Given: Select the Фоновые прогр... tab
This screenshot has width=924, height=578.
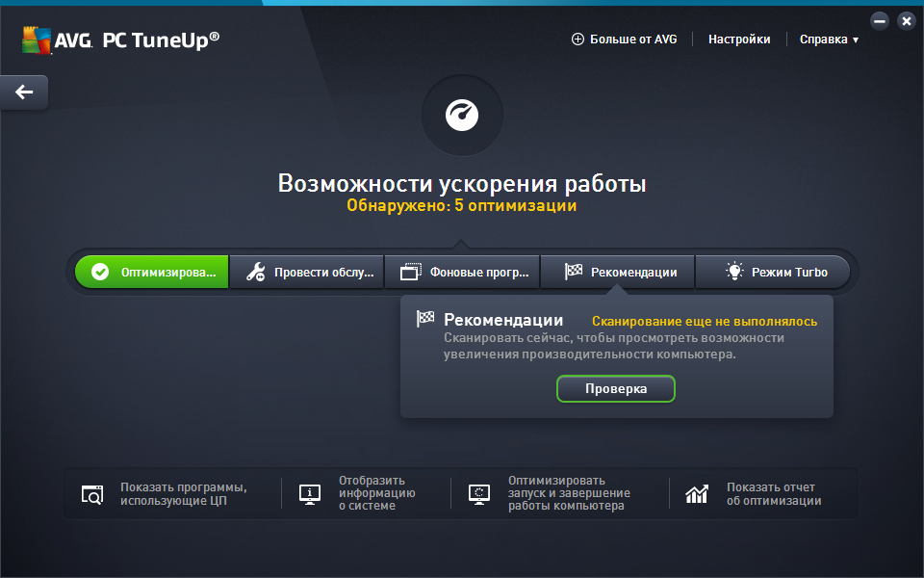Looking at the screenshot, I should 462,272.
